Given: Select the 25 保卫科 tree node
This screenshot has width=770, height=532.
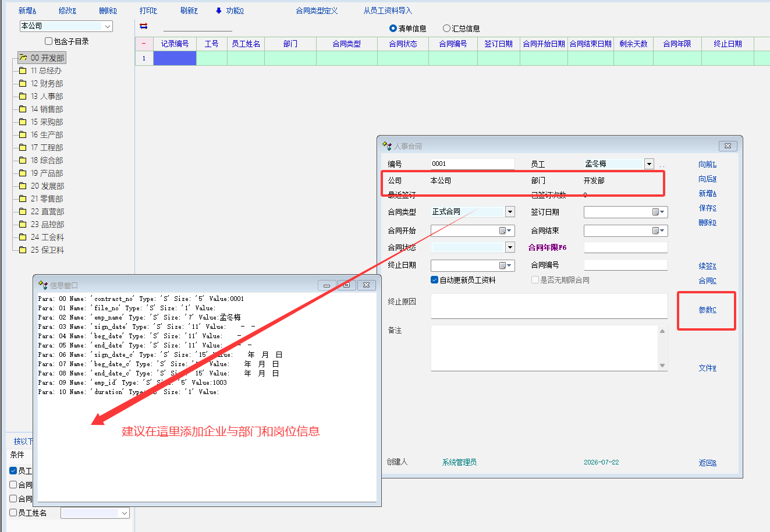Looking at the screenshot, I should 47,250.
